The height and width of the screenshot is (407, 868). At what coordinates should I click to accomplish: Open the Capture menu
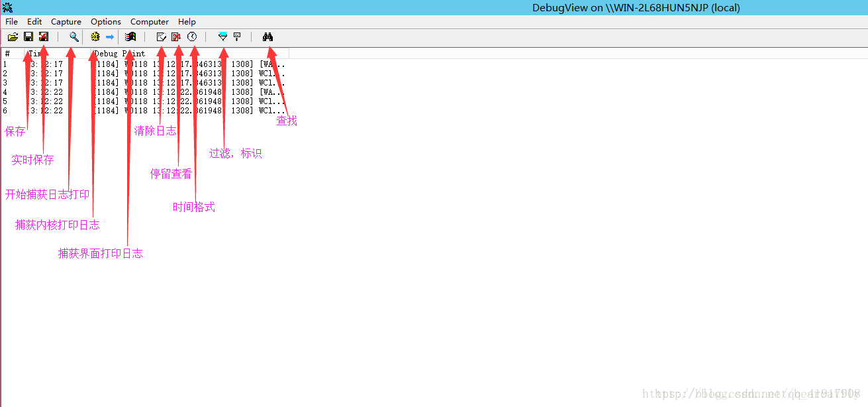click(66, 22)
